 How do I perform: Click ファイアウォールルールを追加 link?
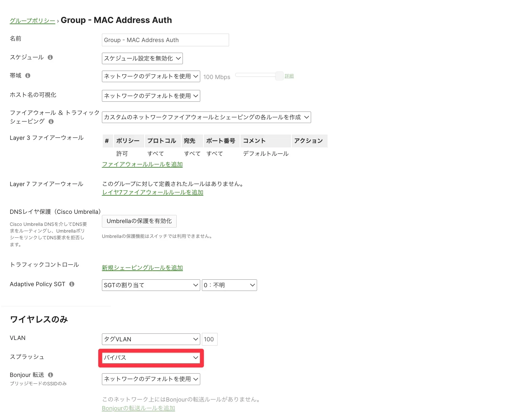pyautogui.click(x=142, y=165)
